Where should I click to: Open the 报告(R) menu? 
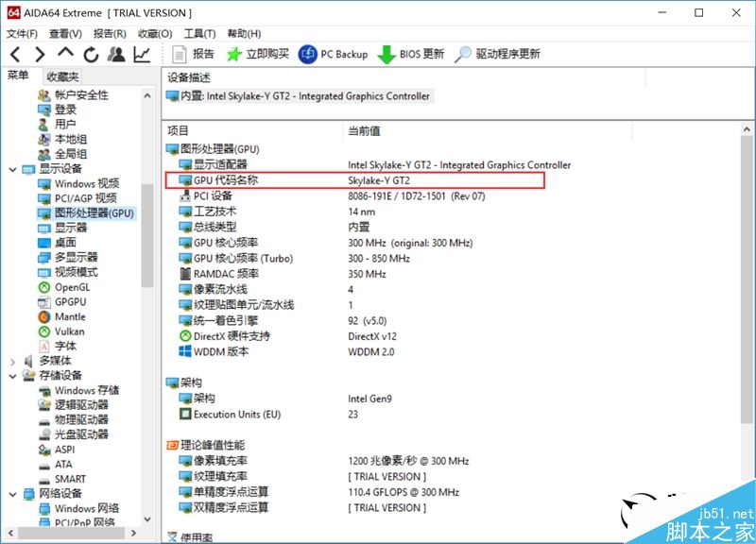point(110,34)
